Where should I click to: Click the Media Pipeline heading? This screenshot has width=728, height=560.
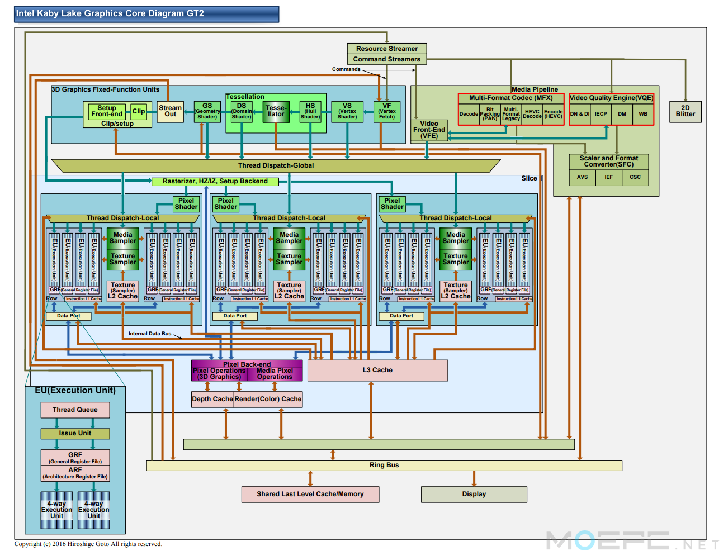pyautogui.click(x=535, y=89)
